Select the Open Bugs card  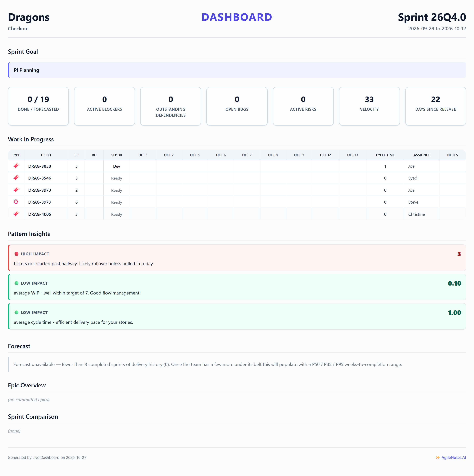pyautogui.click(x=237, y=106)
